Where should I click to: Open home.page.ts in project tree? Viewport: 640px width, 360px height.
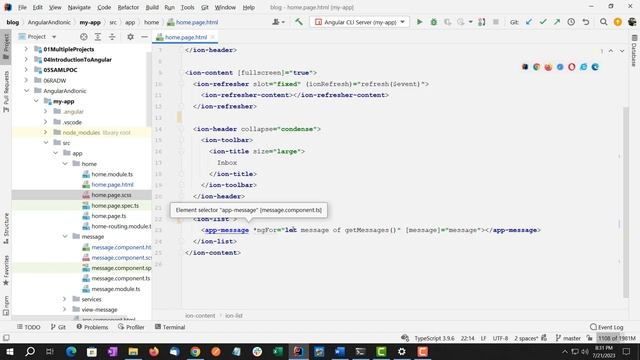click(109, 216)
